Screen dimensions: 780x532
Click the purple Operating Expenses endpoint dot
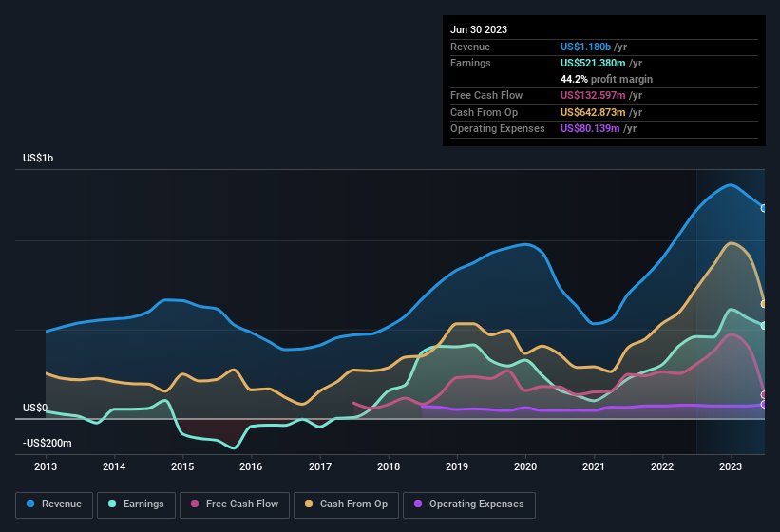764,405
